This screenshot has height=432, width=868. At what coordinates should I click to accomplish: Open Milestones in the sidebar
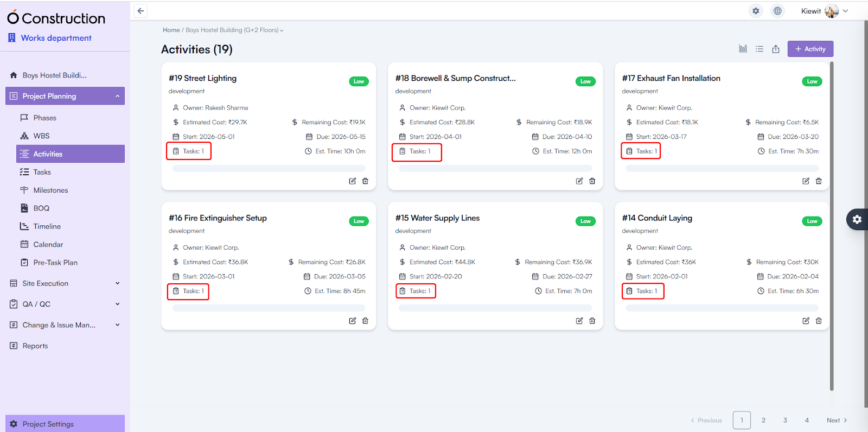click(50, 190)
